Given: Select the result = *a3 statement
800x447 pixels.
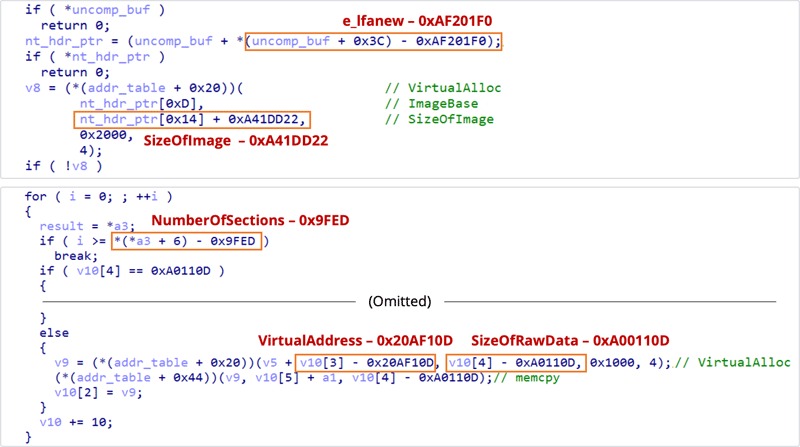Looking at the screenshot, I should pyautogui.click(x=85, y=228).
